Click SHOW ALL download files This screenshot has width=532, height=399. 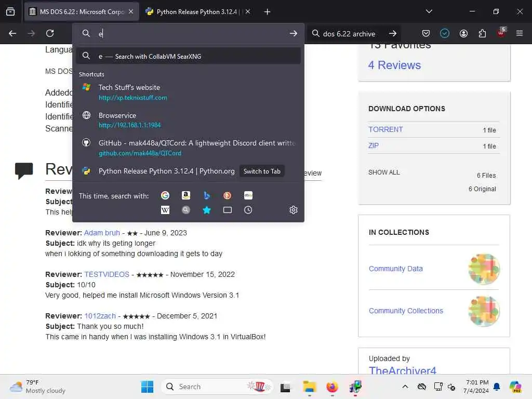tap(384, 172)
